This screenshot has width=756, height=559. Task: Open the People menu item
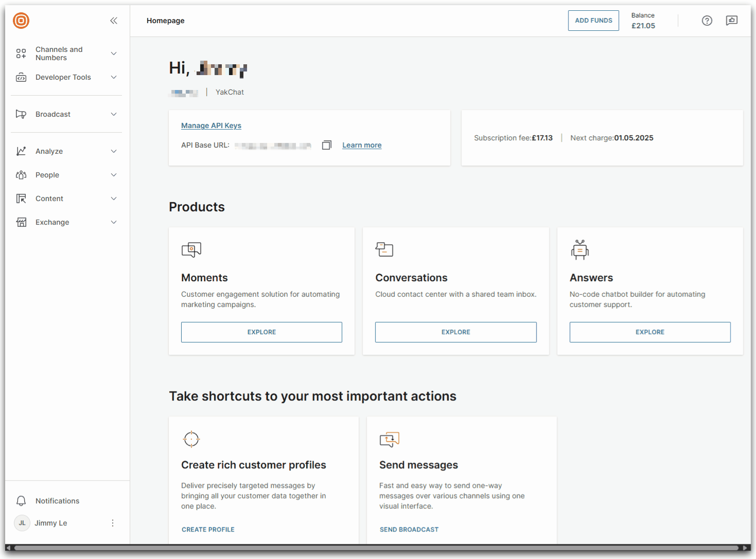pyautogui.click(x=66, y=175)
